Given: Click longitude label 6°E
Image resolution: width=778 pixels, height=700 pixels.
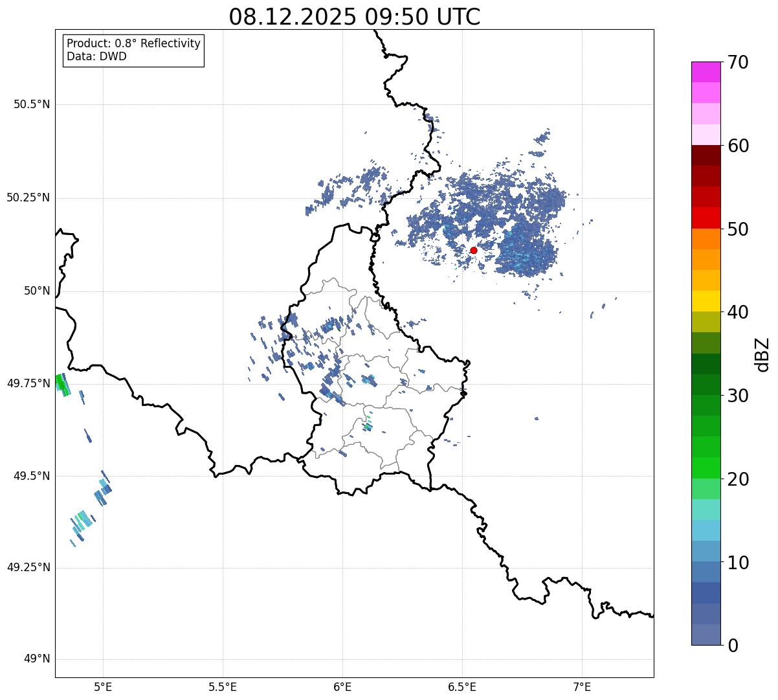Looking at the screenshot, I should click(342, 686).
